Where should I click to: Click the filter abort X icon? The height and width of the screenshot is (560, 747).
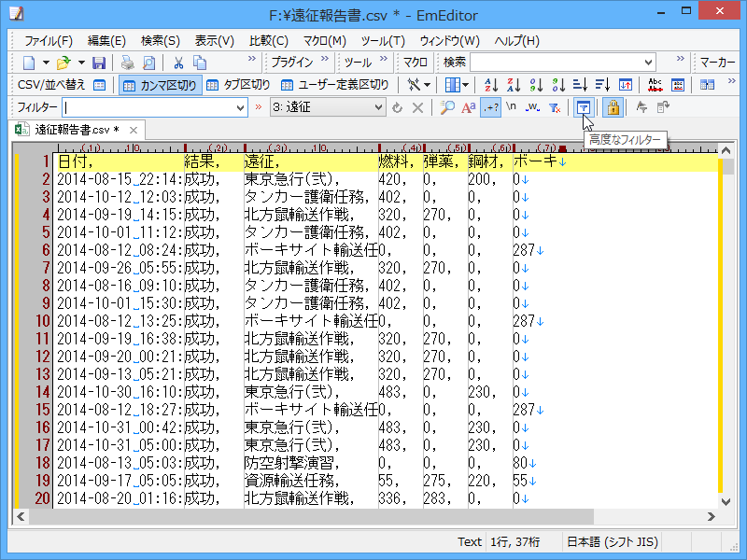[x=417, y=107]
